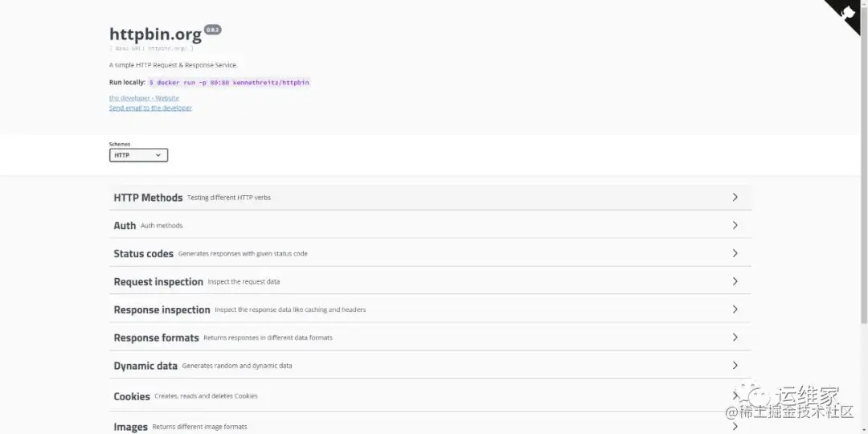
Task: Open 'the developer - Website' link
Action: [x=144, y=98]
